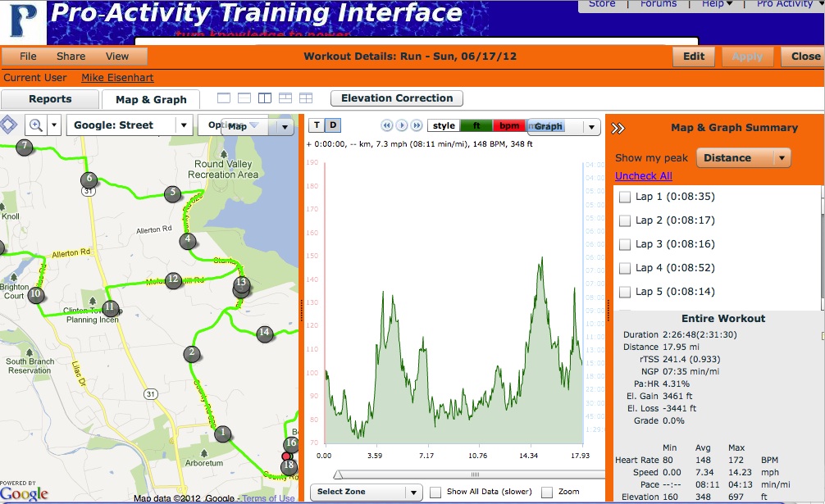Switch to the Map & Graph tab
This screenshot has height=504, width=825.
coord(151,99)
